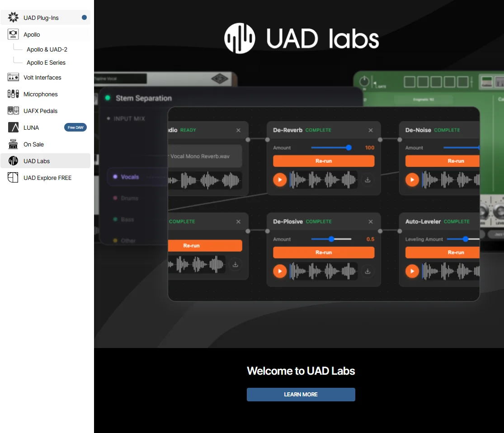
Task: Click the UAD Labs round logo in banner
Action: coord(240,38)
